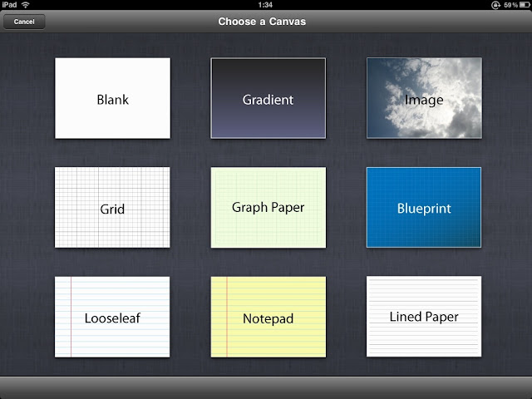Tap the Wi-Fi status icon
This screenshot has width=532, height=399.
[26, 5]
